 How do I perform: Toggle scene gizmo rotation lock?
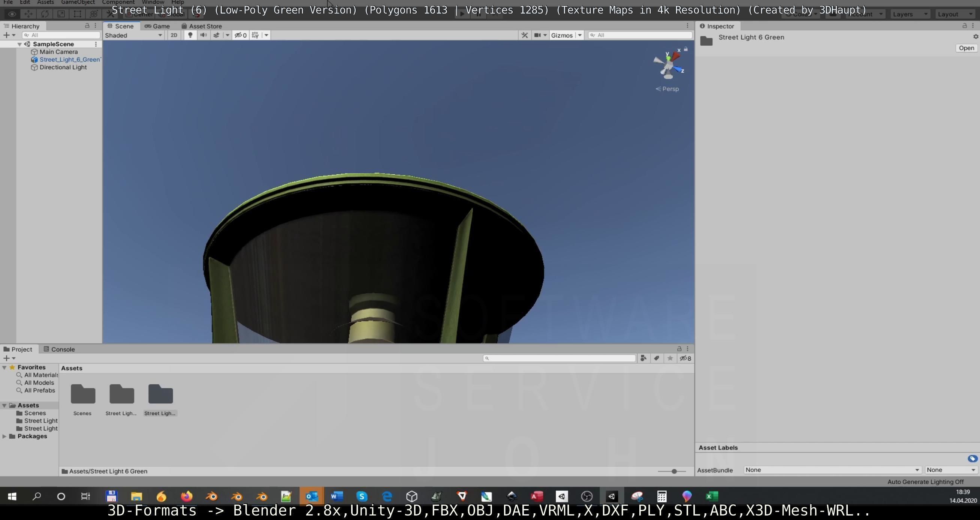(685, 49)
